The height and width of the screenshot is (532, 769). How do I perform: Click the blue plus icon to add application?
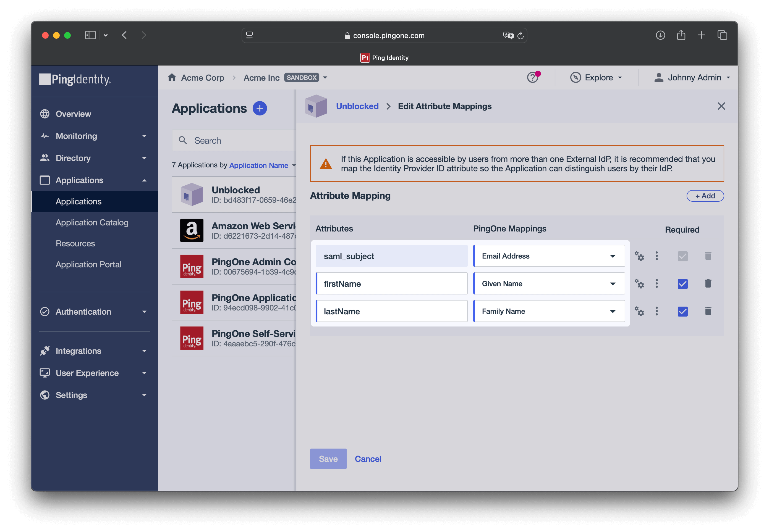pos(260,108)
